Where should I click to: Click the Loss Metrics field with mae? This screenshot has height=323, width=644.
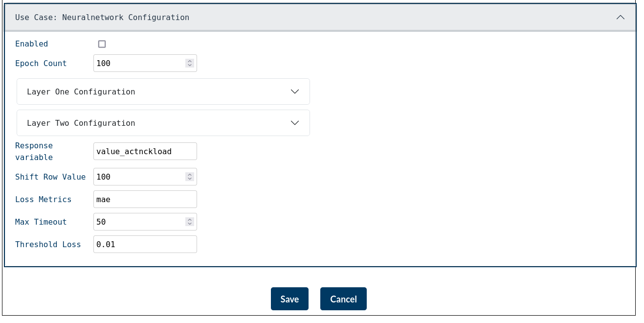pos(145,199)
